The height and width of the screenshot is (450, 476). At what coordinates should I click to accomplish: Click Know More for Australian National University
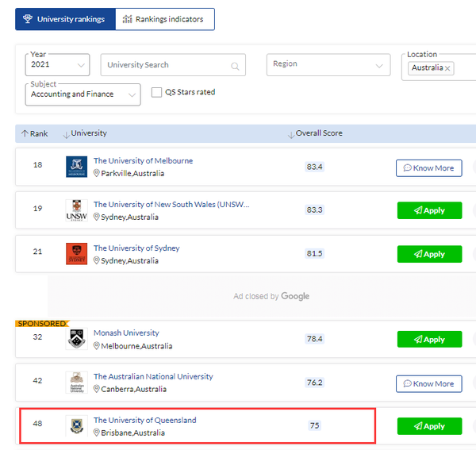[429, 384]
